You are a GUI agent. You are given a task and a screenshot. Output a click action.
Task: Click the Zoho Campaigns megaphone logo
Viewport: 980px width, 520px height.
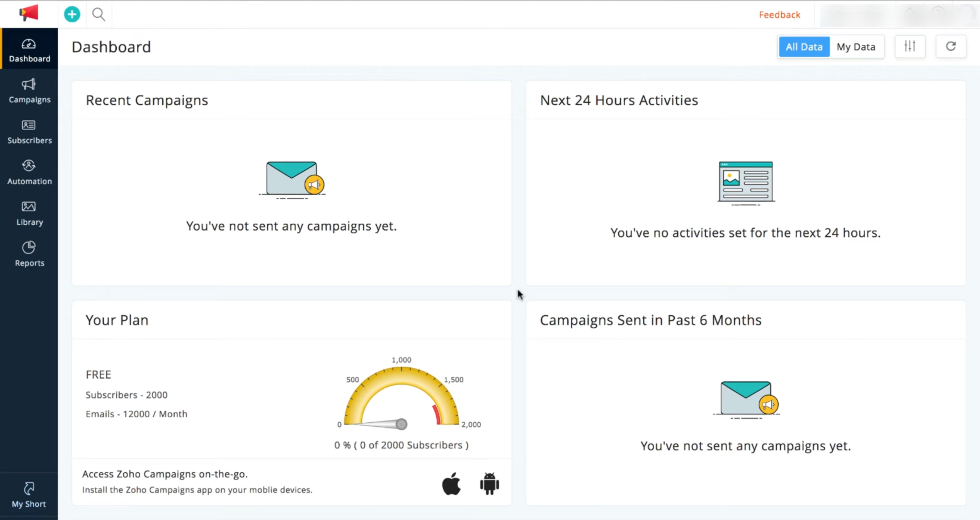click(x=29, y=13)
